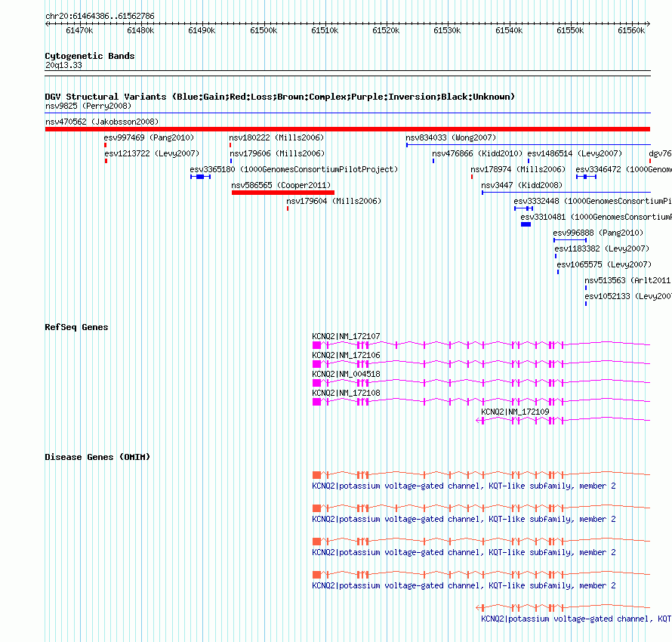Click the 61490k scale label
Viewport: 672px width, 642px height.
click(202, 30)
